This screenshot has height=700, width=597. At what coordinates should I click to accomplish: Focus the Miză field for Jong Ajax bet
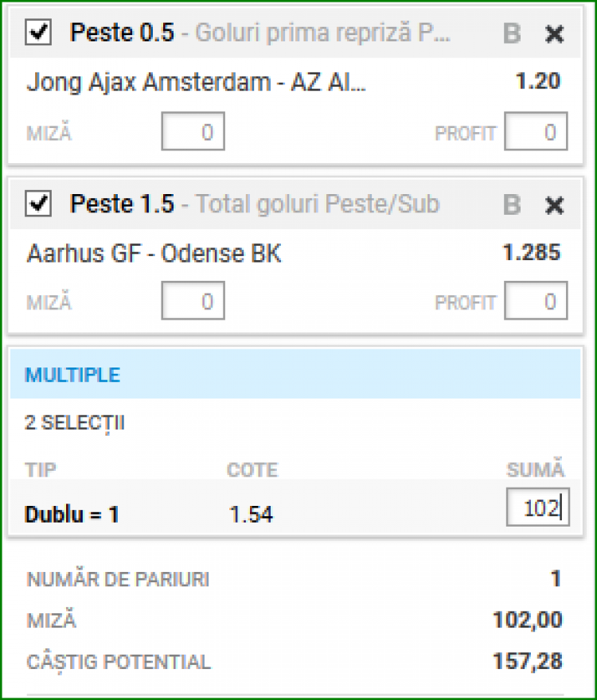point(193,132)
